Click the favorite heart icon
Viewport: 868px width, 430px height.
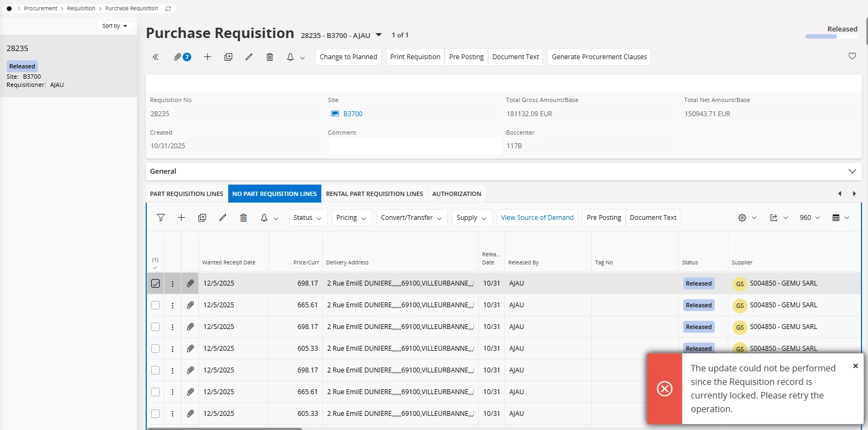pyautogui.click(x=852, y=56)
